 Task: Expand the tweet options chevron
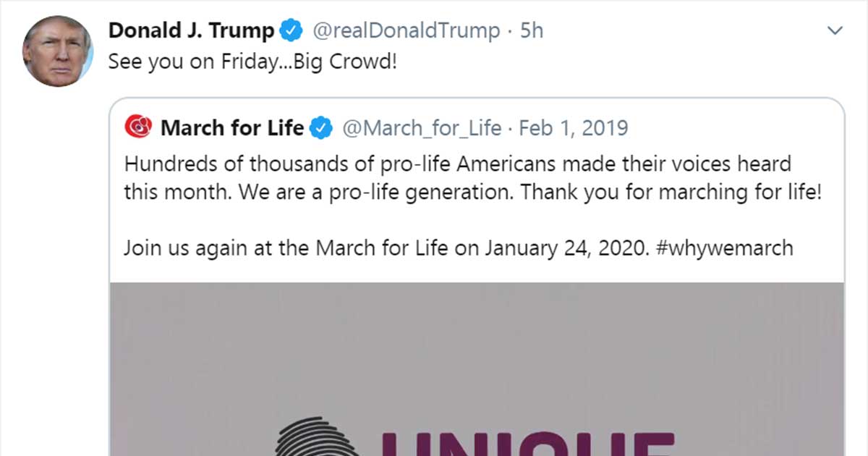click(835, 30)
